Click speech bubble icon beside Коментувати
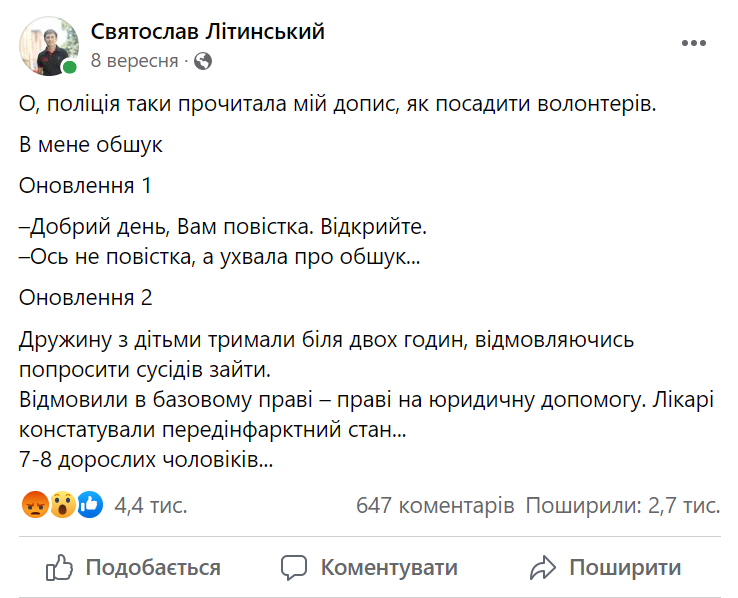This screenshot has width=738, height=598. pos(294,568)
